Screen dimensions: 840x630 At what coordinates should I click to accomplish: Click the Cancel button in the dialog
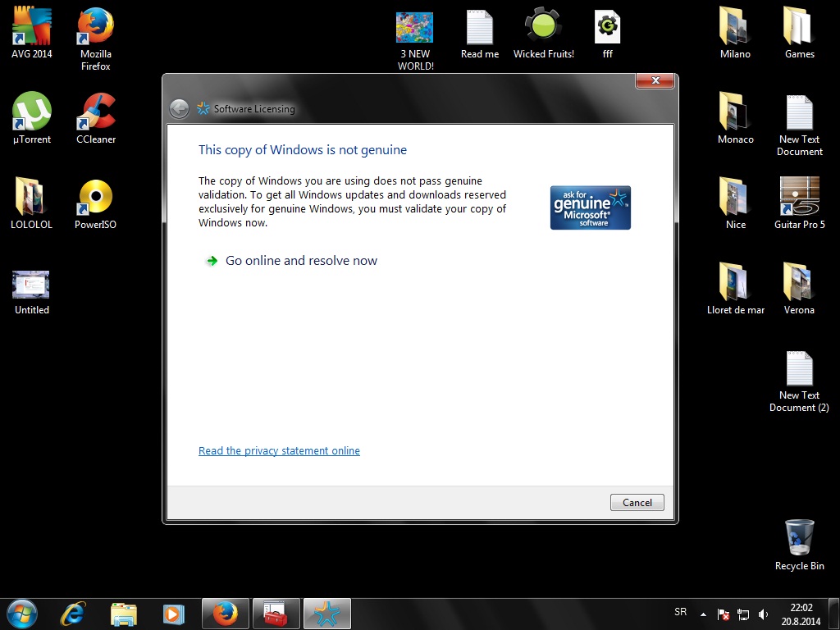click(637, 503)
